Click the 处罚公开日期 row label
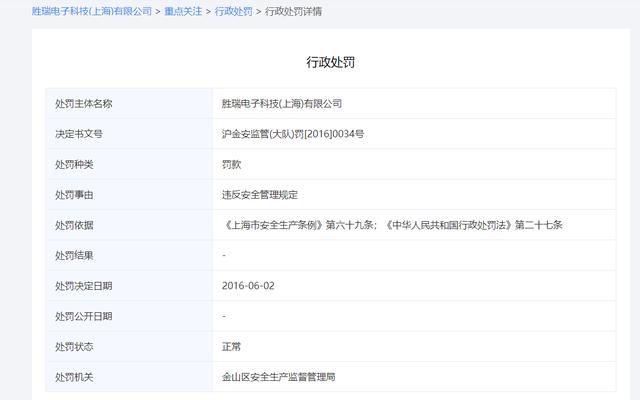Screen dimensions: 640x400 pyautogui.click(x=84, y=316)
